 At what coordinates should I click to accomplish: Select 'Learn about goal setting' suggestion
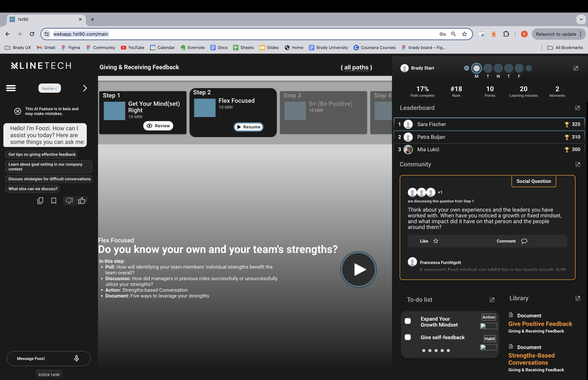(x=49, y=167)
